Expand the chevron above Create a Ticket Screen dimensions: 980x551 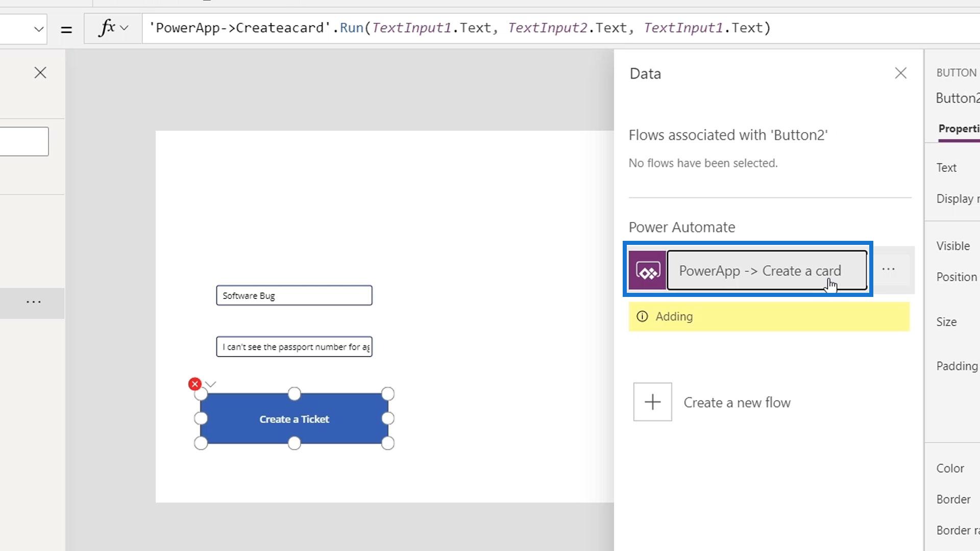tap(211, 384)
